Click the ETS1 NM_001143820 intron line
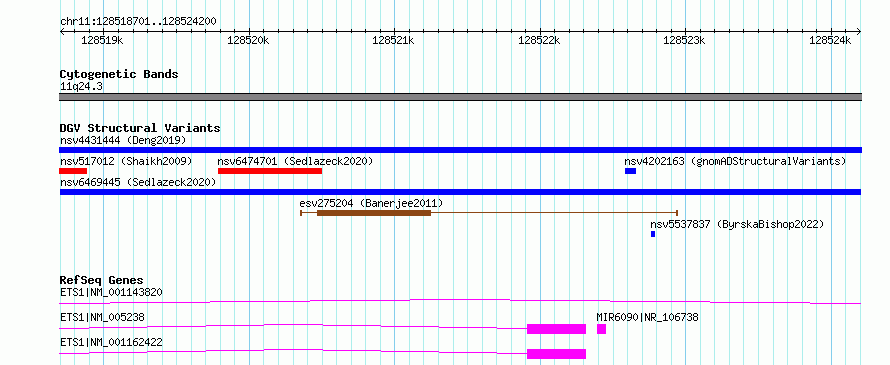Viewport: 890px width, 365px height. (460, 301)
